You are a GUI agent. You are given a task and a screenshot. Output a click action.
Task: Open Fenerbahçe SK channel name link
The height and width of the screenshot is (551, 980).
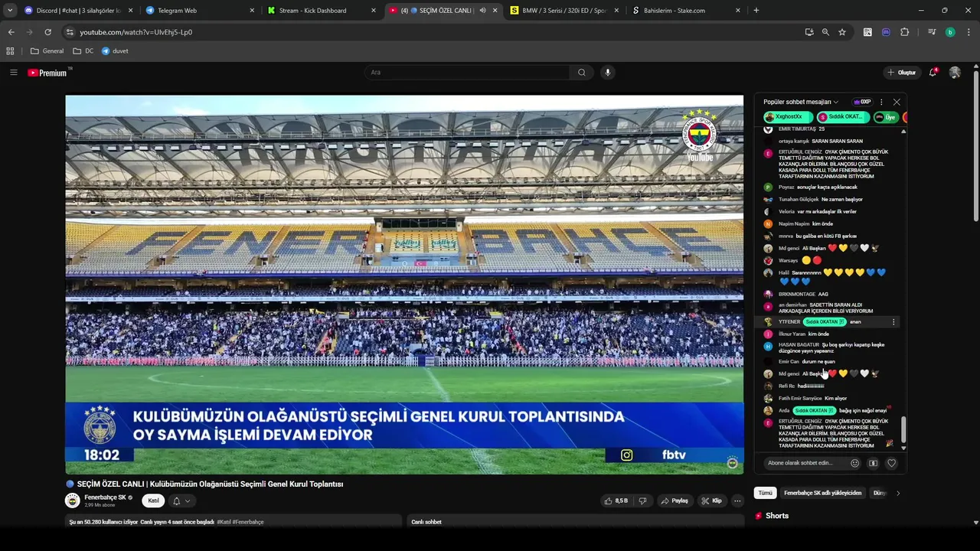[x=106, y=497]
